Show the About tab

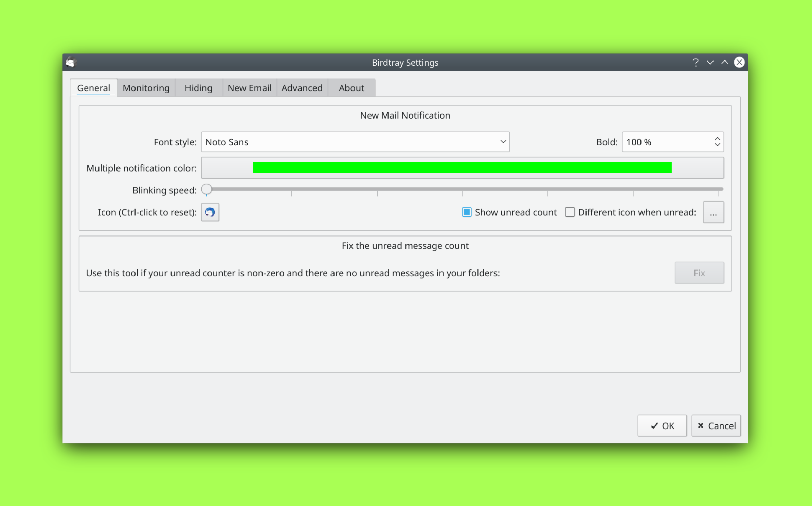tap(351, 88)
